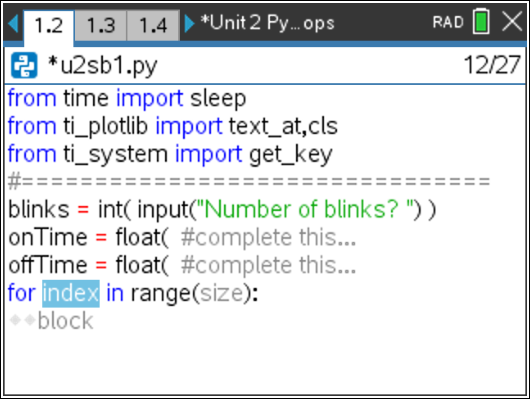Click the left page-scroll arrow

coord(13,24)
